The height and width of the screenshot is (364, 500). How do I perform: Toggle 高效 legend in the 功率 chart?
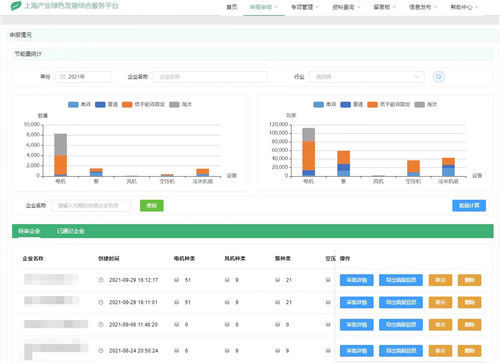pos(325,104)
